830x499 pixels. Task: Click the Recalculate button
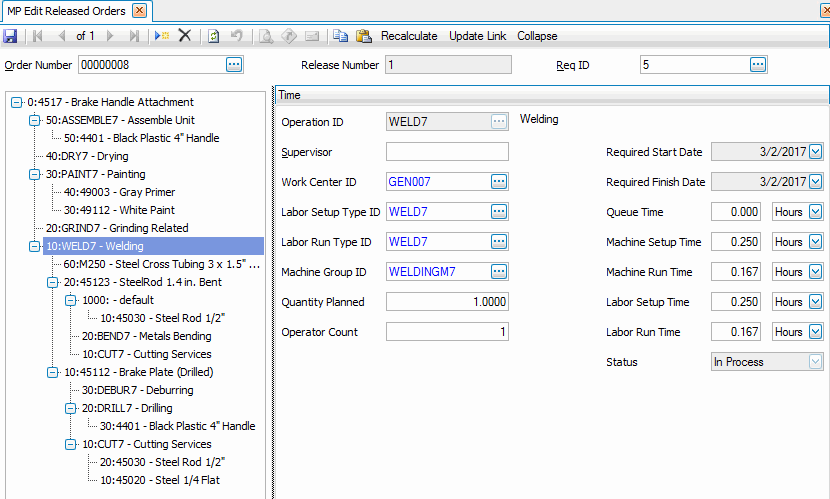pos(409,36)
